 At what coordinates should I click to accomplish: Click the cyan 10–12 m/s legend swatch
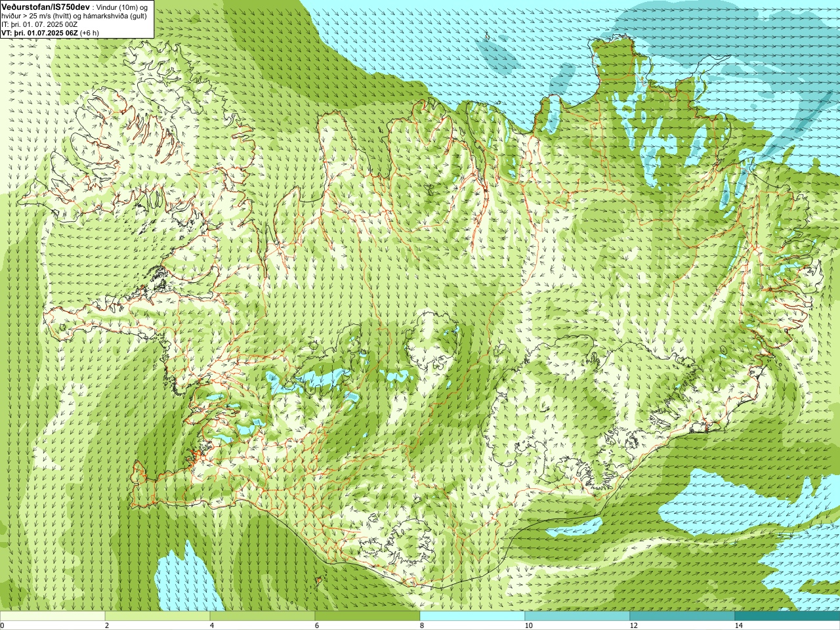point(577,617)
